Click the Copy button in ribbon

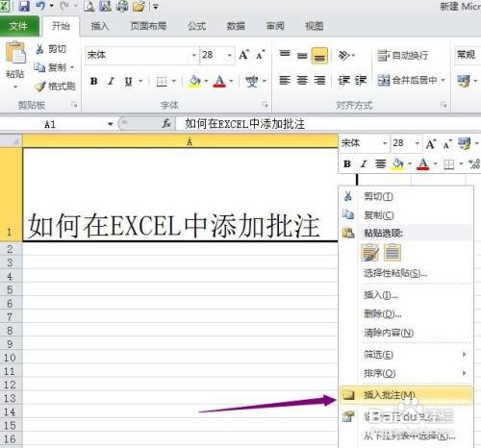pyautogui.click(x=51, y=67)
